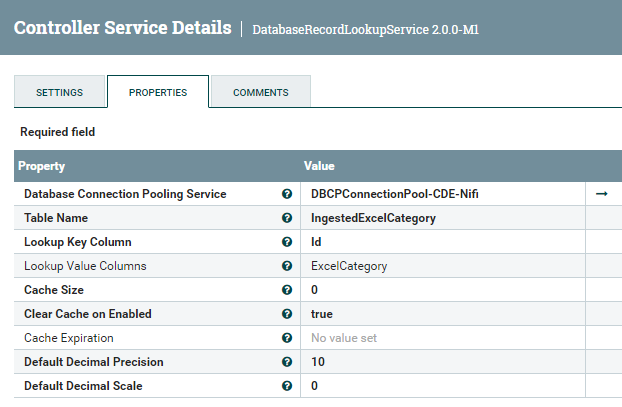Edit the IngestedExcelCategory table name value
Image resolution: width=622 pixels, height=407 pixels.
(x=373, y=218)
